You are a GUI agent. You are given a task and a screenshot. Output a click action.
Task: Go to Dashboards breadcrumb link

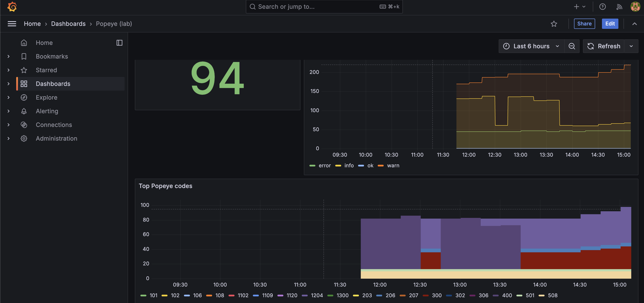coord(68,24)
